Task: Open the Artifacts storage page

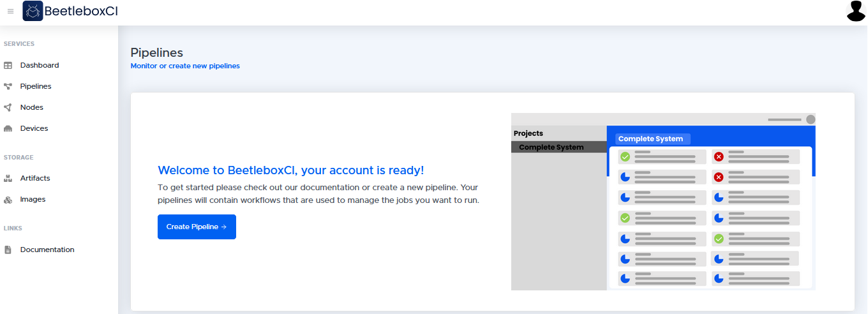Action: [x=35, y=178]
